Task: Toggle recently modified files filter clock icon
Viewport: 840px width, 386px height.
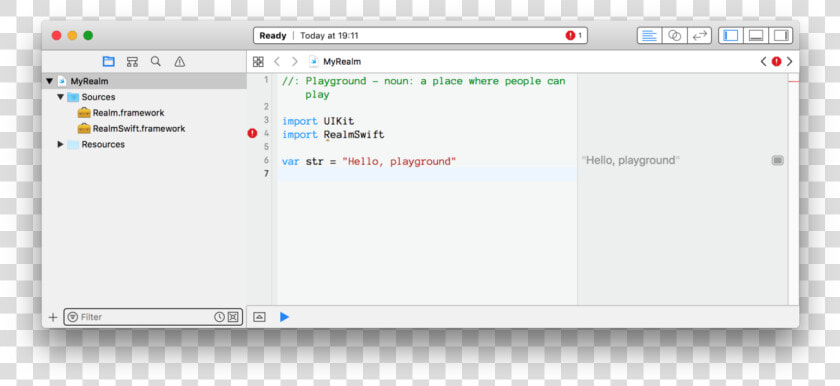Action: pos(219,317)
